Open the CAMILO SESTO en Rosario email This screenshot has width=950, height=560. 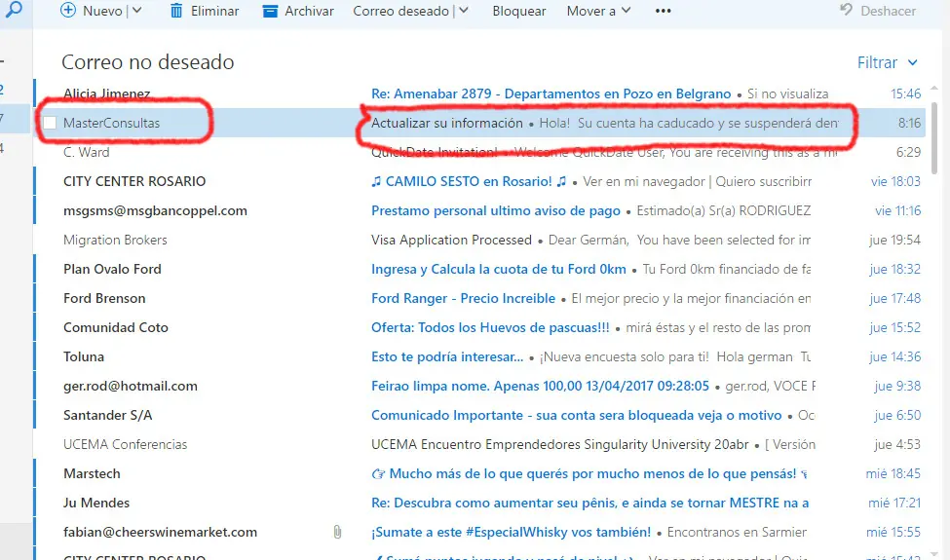pos(469,181)
